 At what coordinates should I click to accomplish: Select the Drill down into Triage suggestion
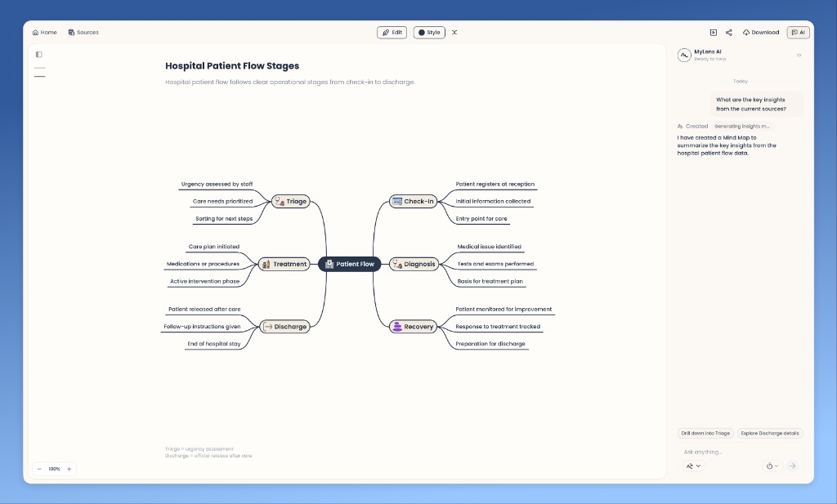click(705, 433)
